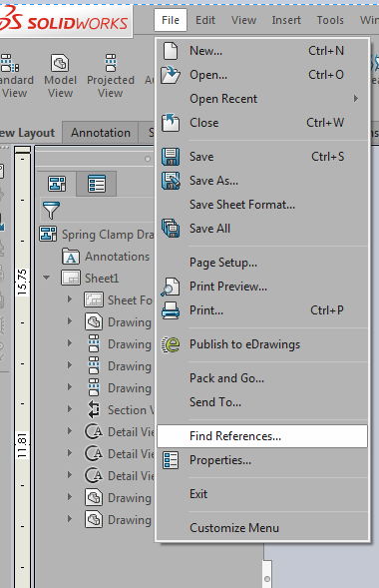This screenshot has width=379, height=588.
Task: Switch to the PropertyManager panel icon
Action: (97, 184)
